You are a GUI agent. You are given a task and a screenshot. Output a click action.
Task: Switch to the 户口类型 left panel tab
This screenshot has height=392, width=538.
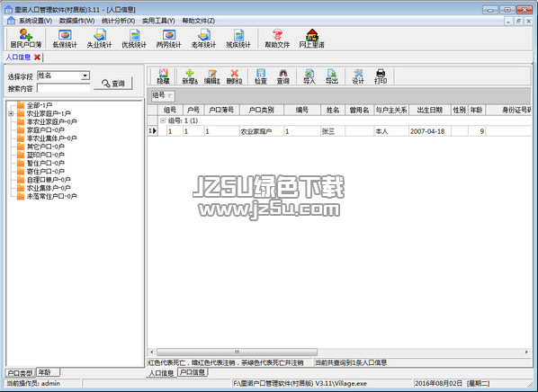click(20, 373)
